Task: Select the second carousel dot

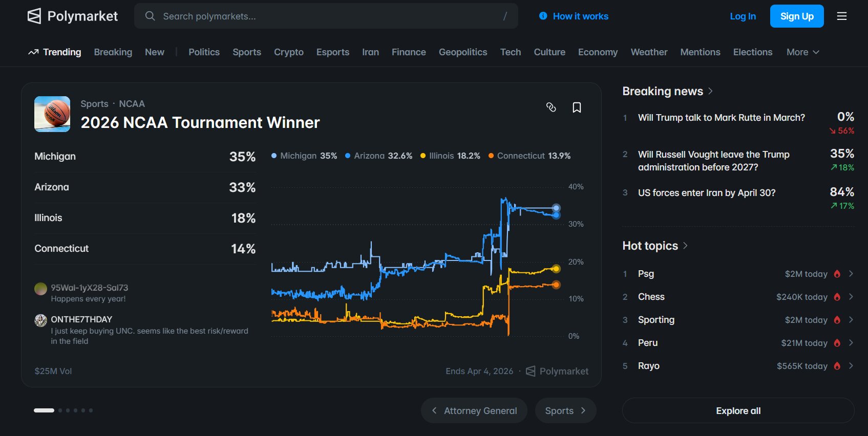Action: tap(60, 410)
